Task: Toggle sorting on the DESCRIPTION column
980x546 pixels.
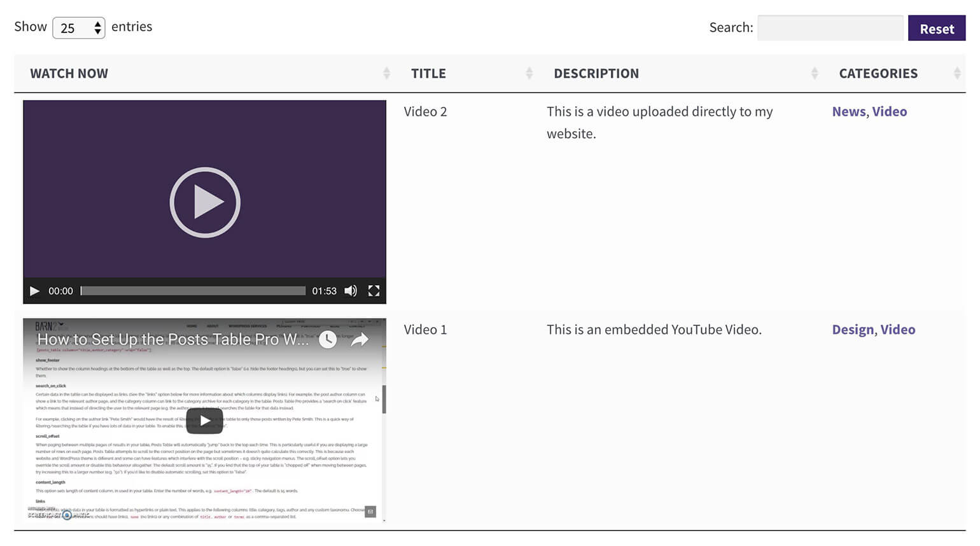Action: [x=815, y=73]
